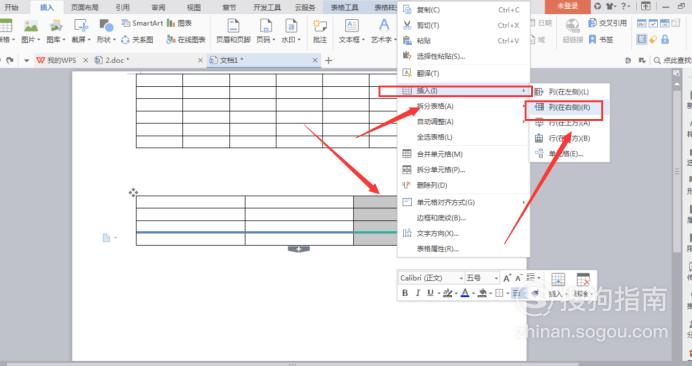Choose 列(在右侧)(R) in the insert submenu
Viewport: 692px width, 366px height.
click(569, 107)
